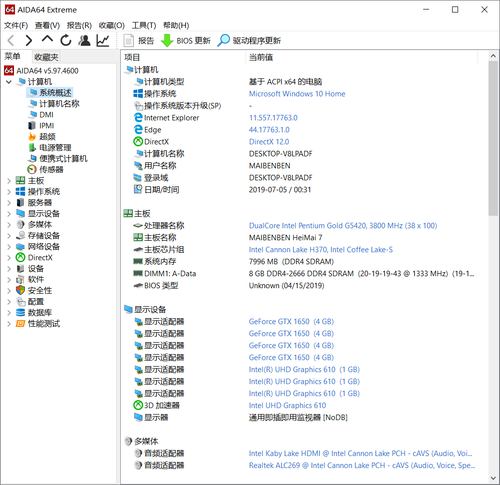The width and height of the screenshot is (500, 485).
Task: Expand the 主板 tree node
Action: coord(9,181)
